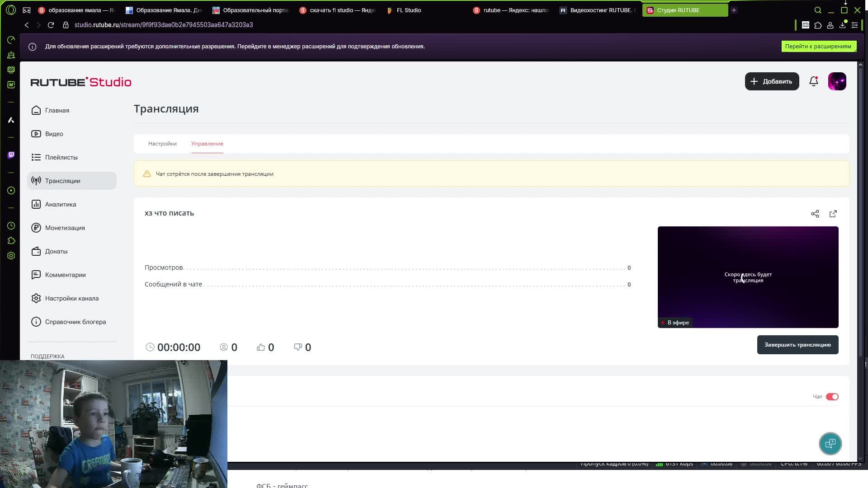Image resolution: width=868 pixels, height=488 pixels.
Task: Click the Сообщений в чате row
Action: pyautogui.click(x=387, y=284)
